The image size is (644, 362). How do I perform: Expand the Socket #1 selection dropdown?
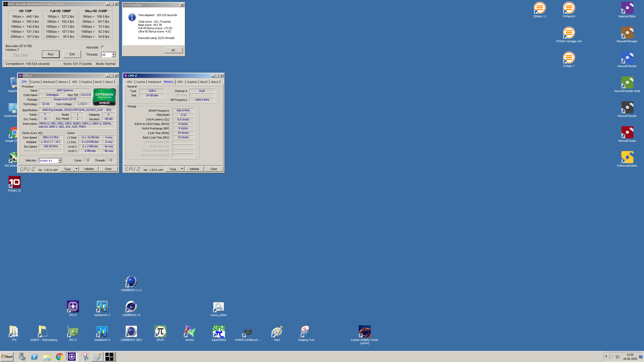pyautogui.click(x=60, y=160)
